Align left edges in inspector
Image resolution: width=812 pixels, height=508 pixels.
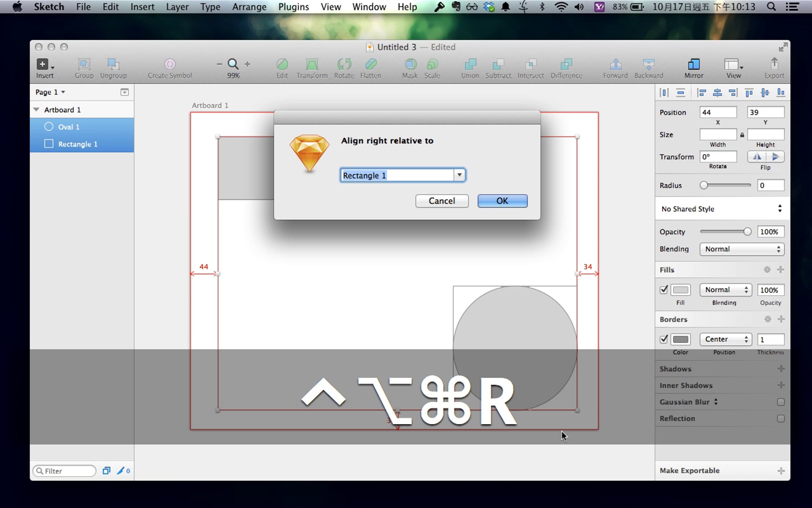pos(701,92)
